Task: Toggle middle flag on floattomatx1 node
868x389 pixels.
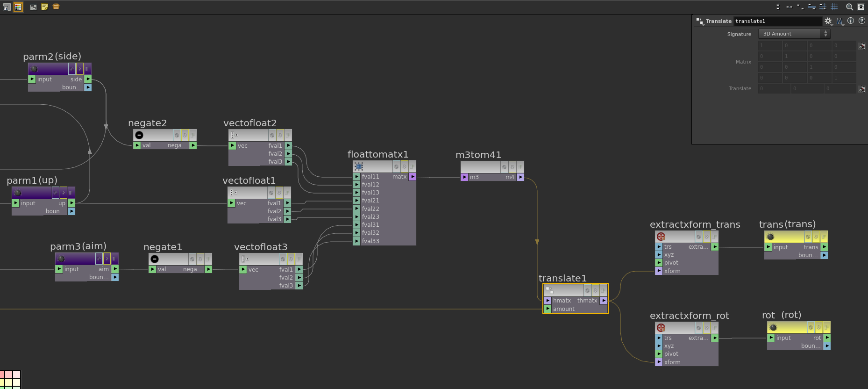Action: click(x=405, y=166)
